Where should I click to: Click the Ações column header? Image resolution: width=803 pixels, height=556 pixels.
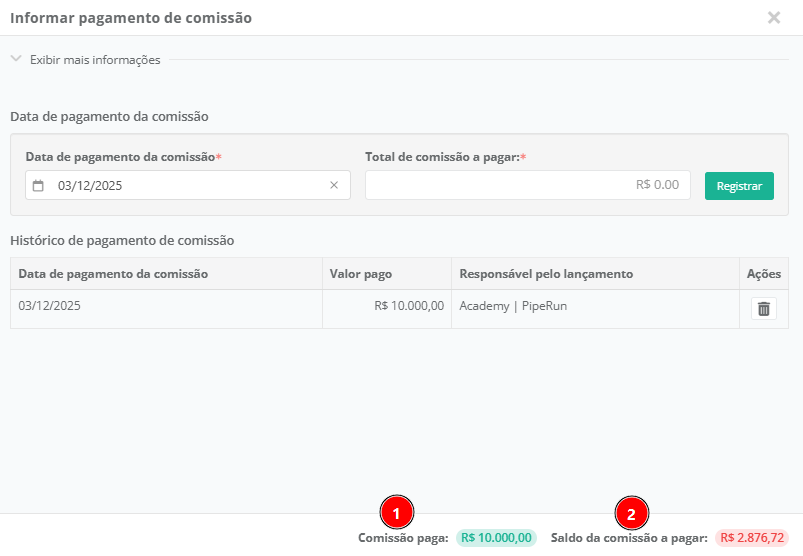(763, 274)
